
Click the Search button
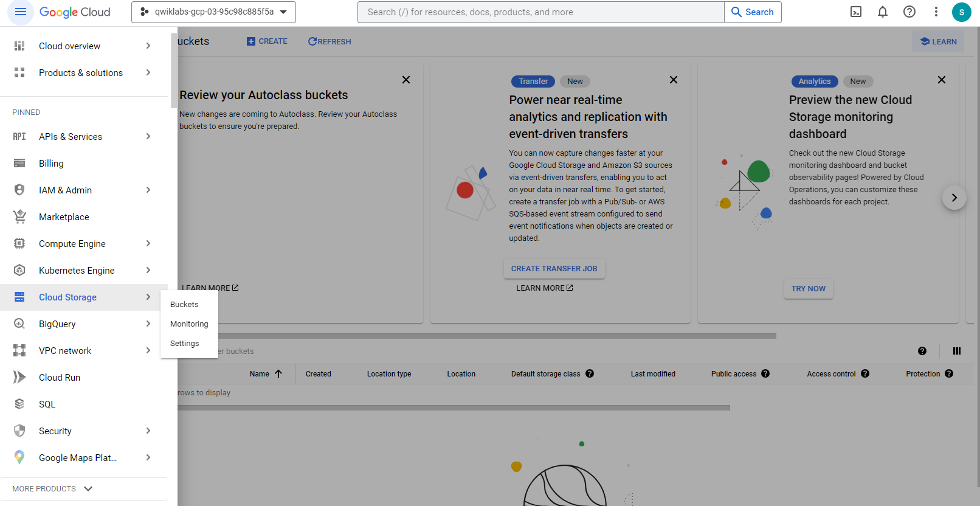point(753,12)
